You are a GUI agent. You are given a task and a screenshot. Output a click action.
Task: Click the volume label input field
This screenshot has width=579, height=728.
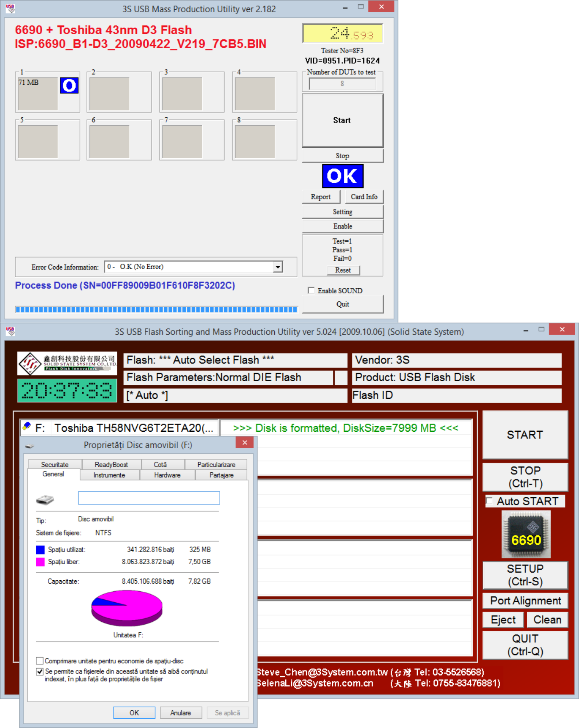coord(149,498)
